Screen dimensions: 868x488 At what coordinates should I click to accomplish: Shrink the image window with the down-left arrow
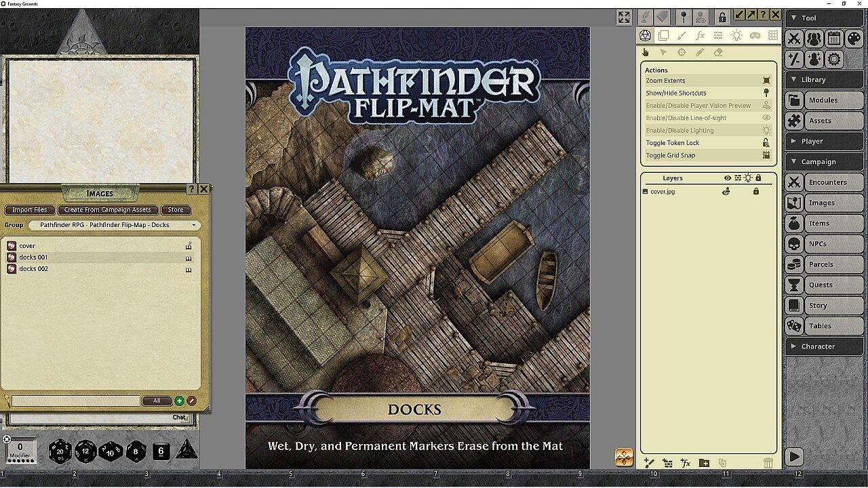coord(739,14)
